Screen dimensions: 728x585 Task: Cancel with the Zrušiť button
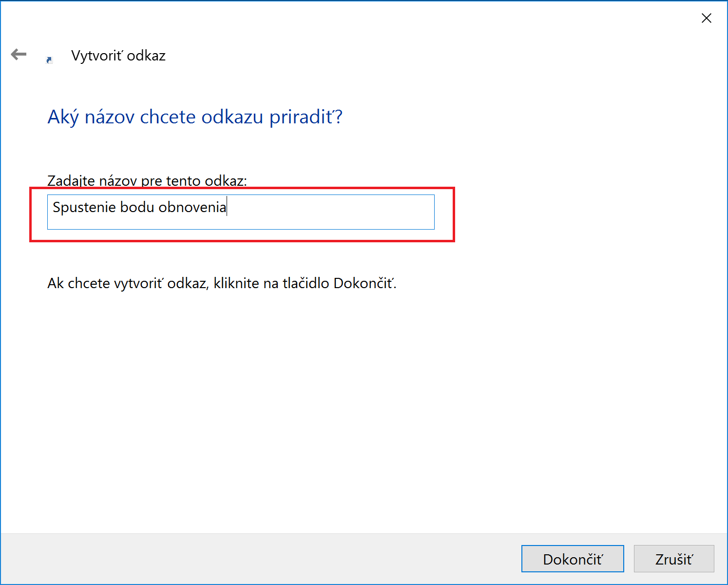pyautogui.click(x=674, y=559)
